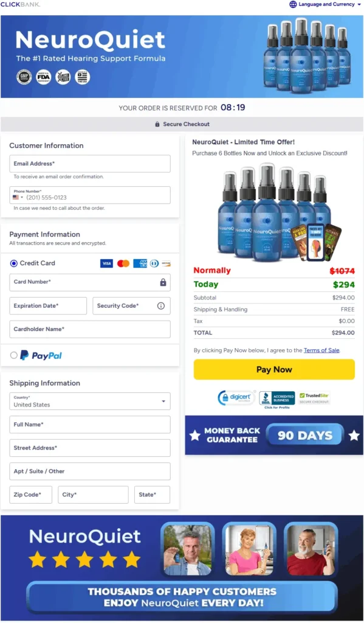Click the padlock icon in Card Number field
This screenshot has width=364, height=623.
[x=163, y=282]
